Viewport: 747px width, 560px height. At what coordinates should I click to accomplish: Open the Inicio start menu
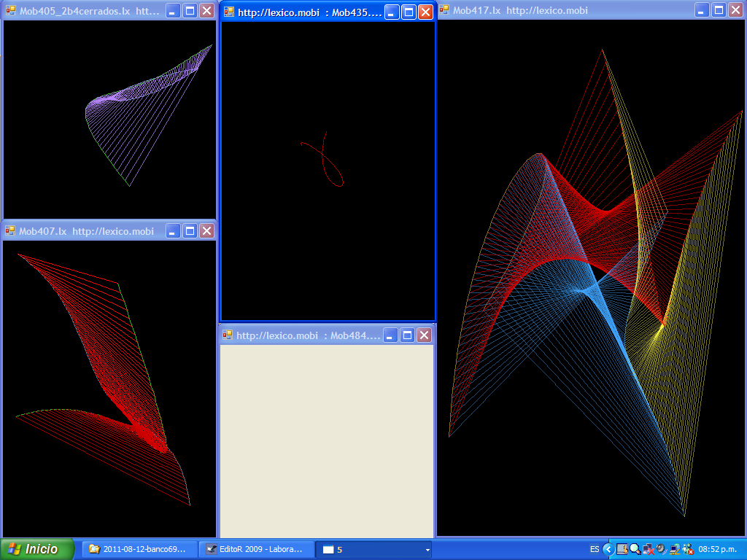(x=37, y=549)
